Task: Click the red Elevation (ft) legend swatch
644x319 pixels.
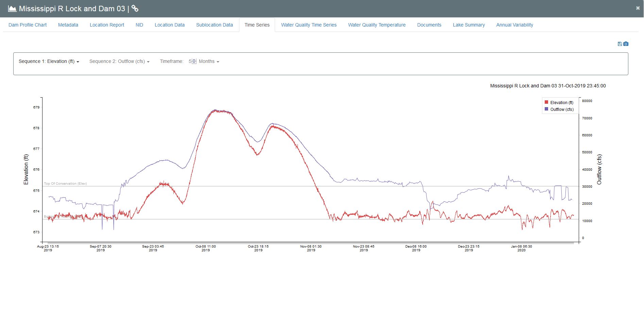Action: [x=546, y=102]
